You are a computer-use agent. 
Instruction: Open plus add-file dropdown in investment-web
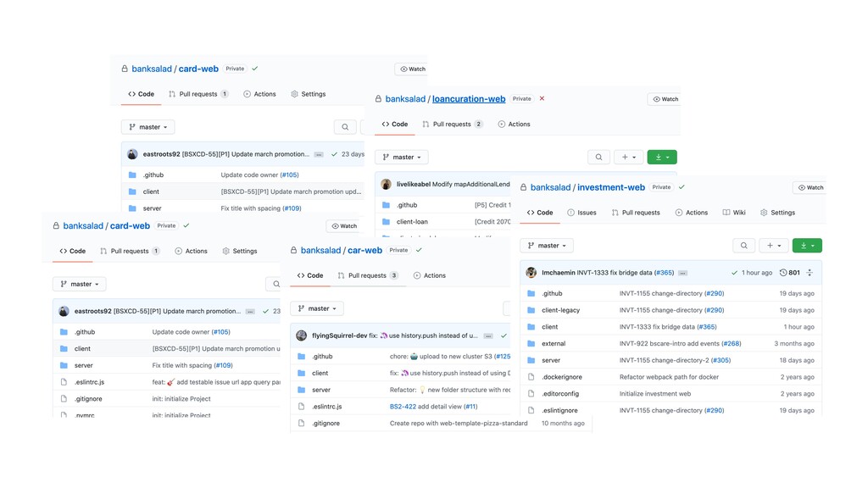tap(773, 246)
